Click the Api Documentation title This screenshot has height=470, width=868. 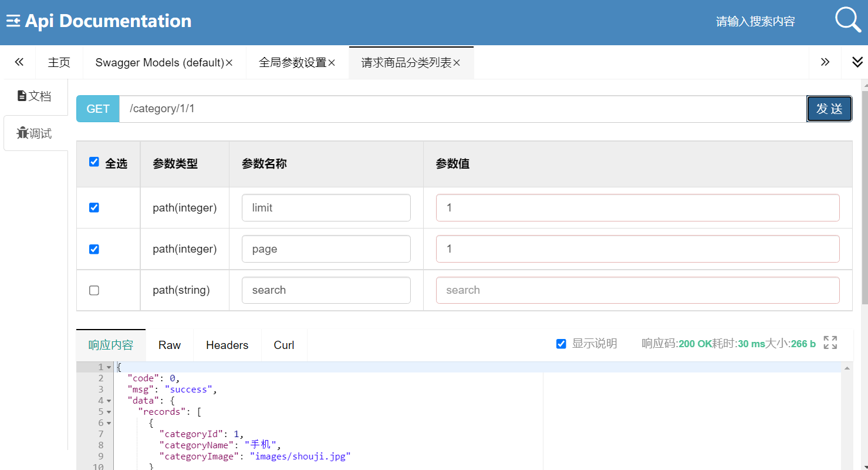(108, 21)
